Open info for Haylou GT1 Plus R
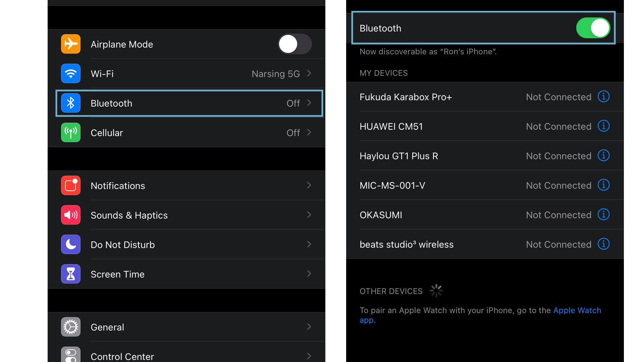 [603, 156]
